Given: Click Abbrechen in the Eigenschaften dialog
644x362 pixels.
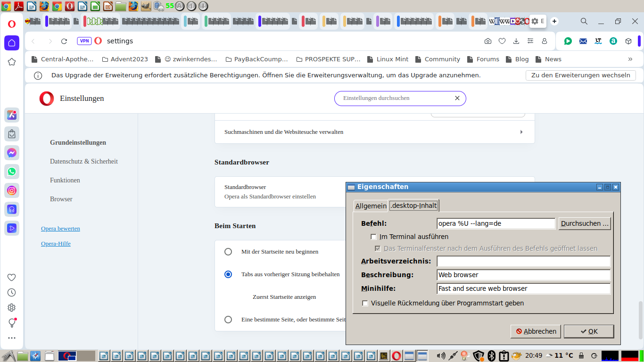Looking at the screenshot, I should tap(536, 331).
